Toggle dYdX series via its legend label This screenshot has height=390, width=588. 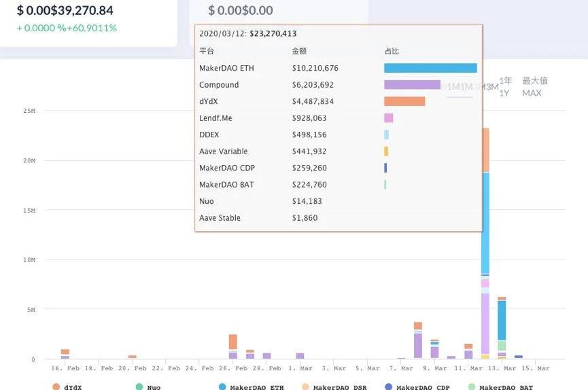pyautogui.click(x=73, y=387)
